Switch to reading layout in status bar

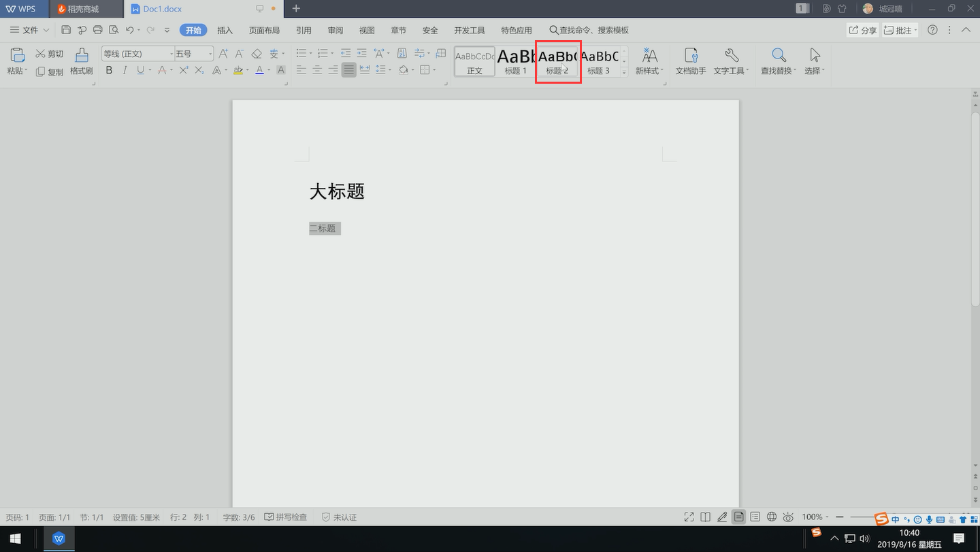pyautogui.click(x=706, y=517)
